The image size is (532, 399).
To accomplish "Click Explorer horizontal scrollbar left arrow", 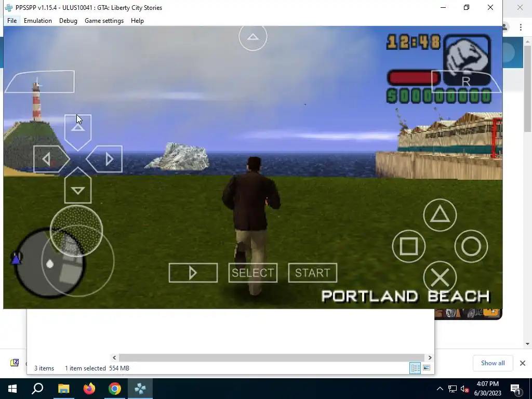I will pyautogui.click(x=114, y=357).
